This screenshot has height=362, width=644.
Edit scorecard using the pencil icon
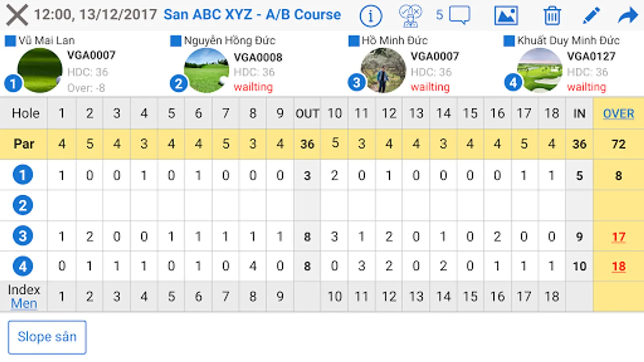(x=591, y=16)
